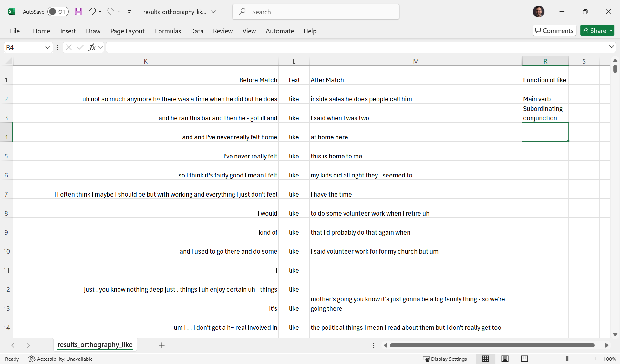Click in the Search box
620x364 pixels.
tap(315, 12)
